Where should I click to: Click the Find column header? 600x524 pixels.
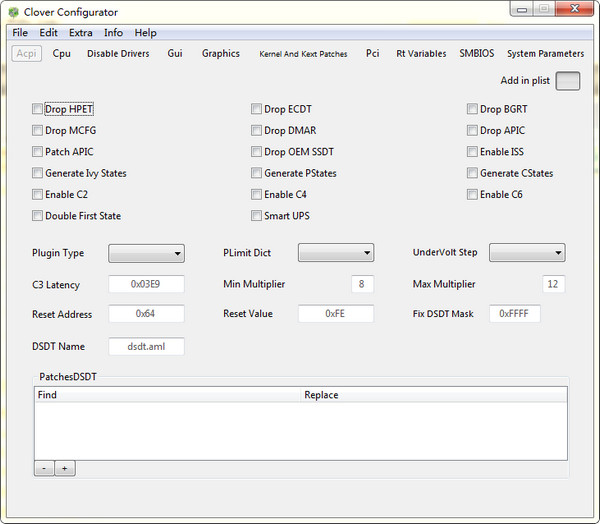point(46,395)
